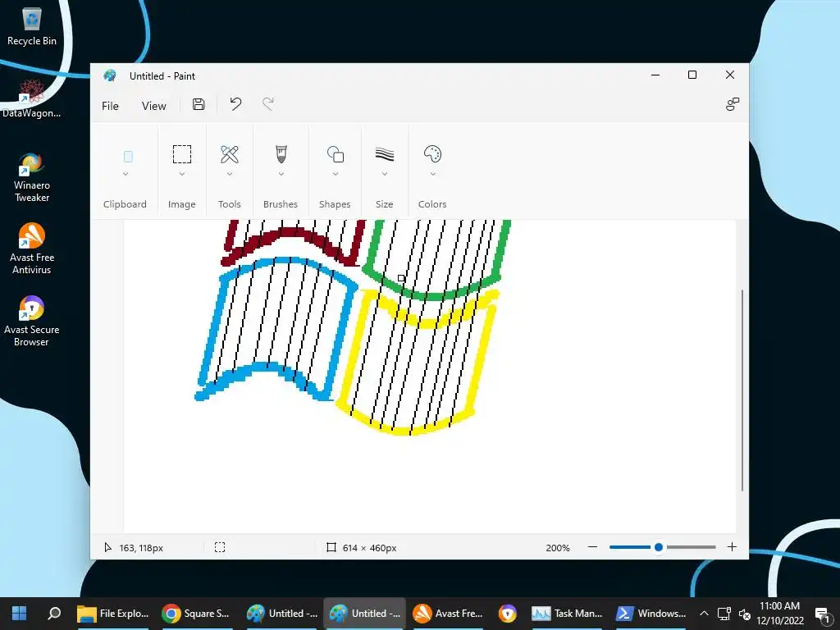840x630 pixels.
Task: Expand the Tools group chevron
Action: coord(230,174)
